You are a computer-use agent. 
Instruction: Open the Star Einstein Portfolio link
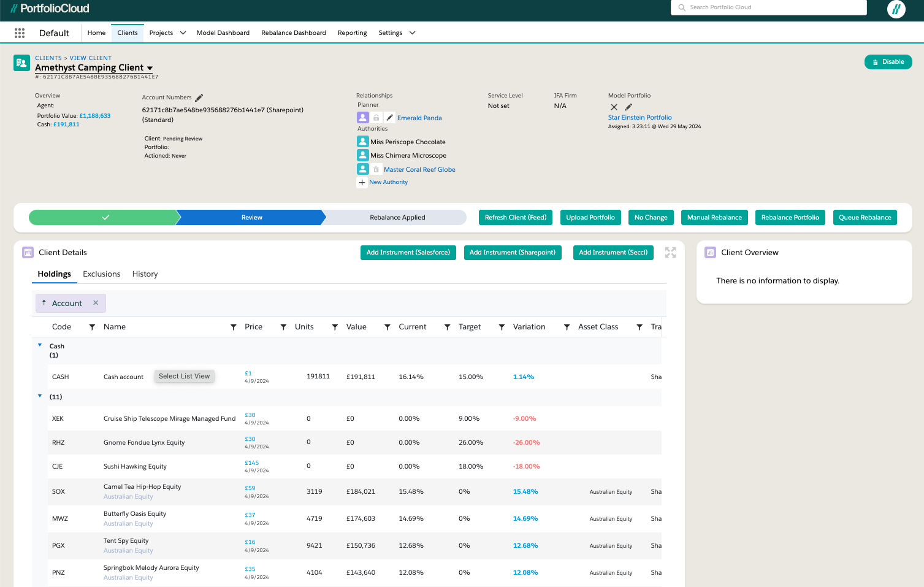[640, 117]
